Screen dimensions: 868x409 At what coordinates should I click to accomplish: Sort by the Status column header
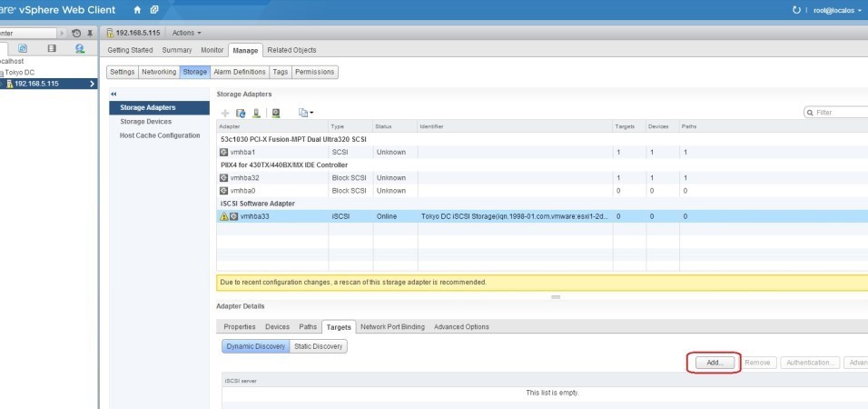395,126
